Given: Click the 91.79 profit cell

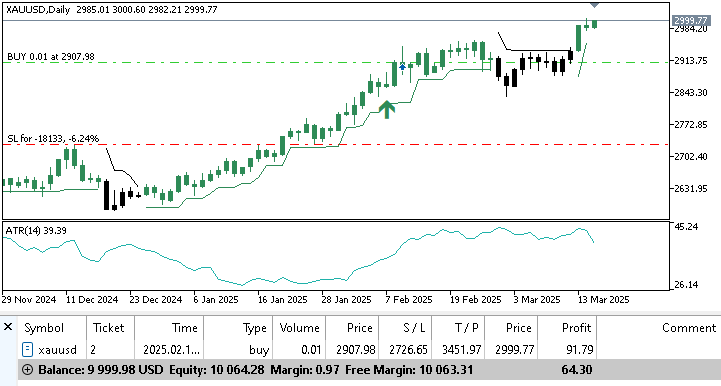Looking at the screenshot, I should pyautogui.click(x=579, y=350).
